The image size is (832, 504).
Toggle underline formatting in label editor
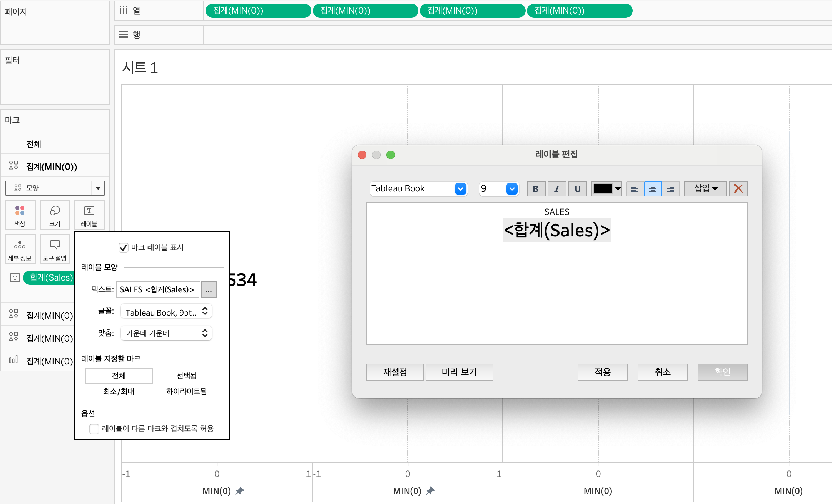pos(577,189)
